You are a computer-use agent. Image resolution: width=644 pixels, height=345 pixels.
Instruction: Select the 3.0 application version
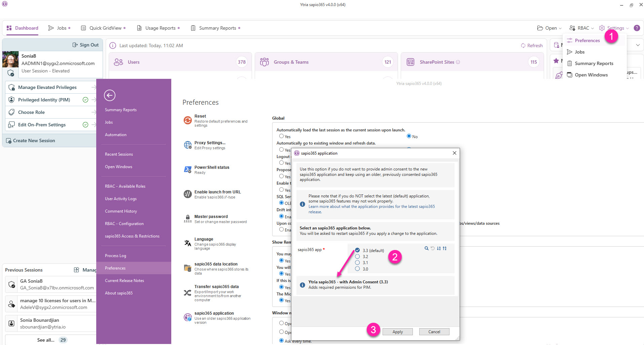[357, 269]
